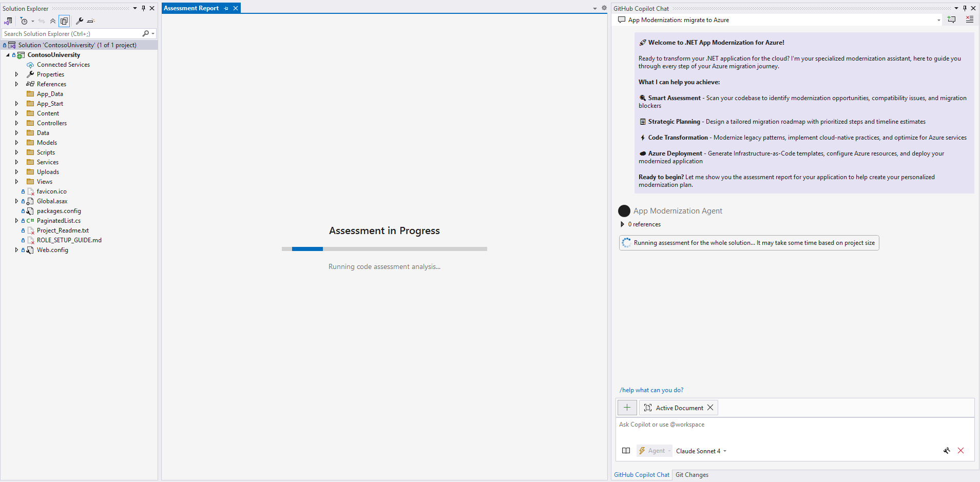Open the Claude Sonnet 4 model dropdown
This screenshot has width=980, height=482.
pyautogui.click(x=701, y=451)
